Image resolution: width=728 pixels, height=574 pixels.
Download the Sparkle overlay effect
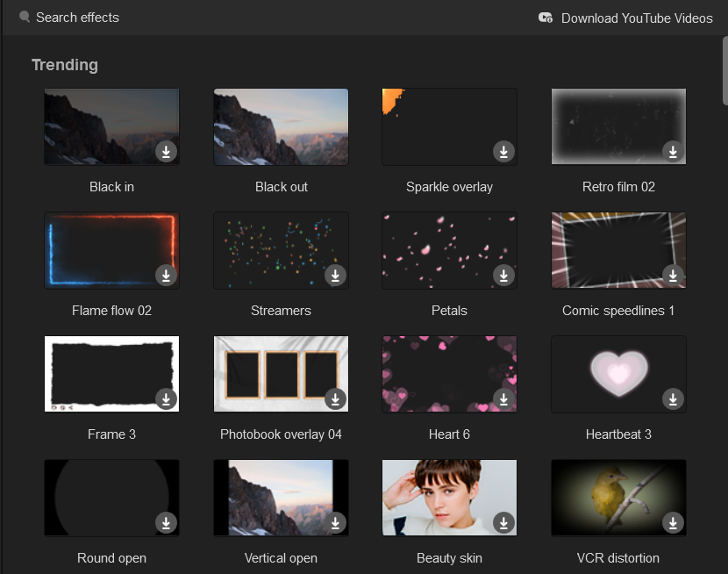[x=503, y=151]
